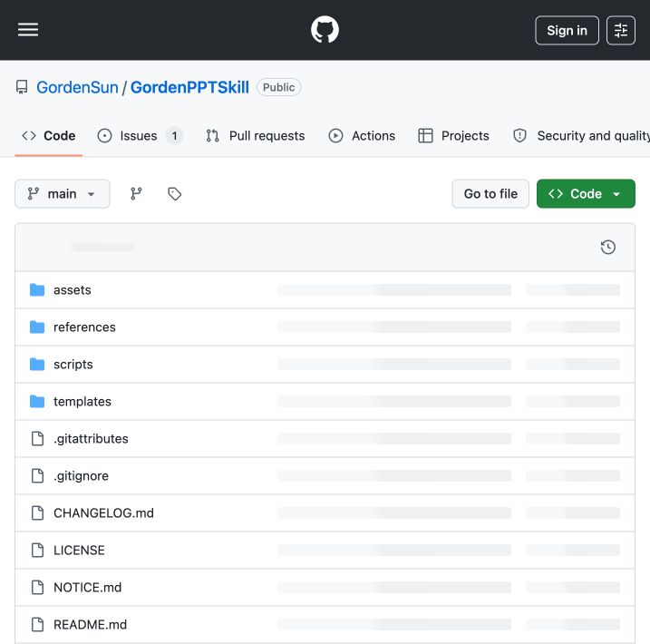650x644 pixels.
Task: Click the assets folder icon
Action: pyautogui.click(x=37, y=290)
